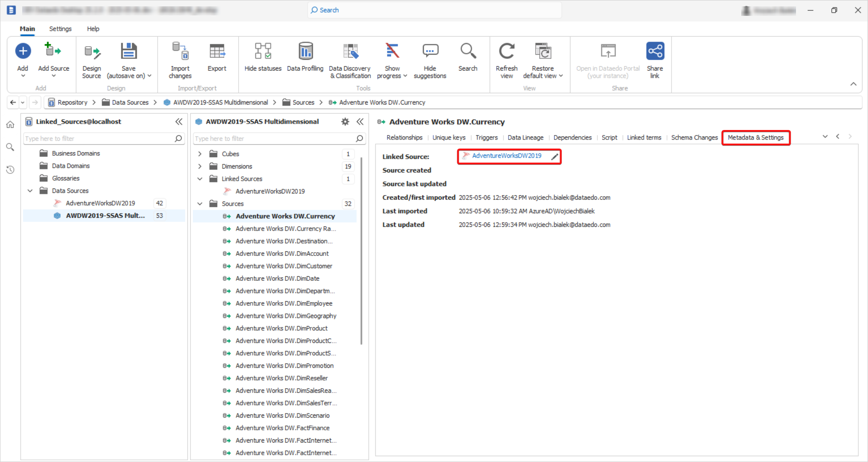Click pencil icon to edit Linked Source
The width and height of the screenshot is (868, 462).
(x=555, y=157)
